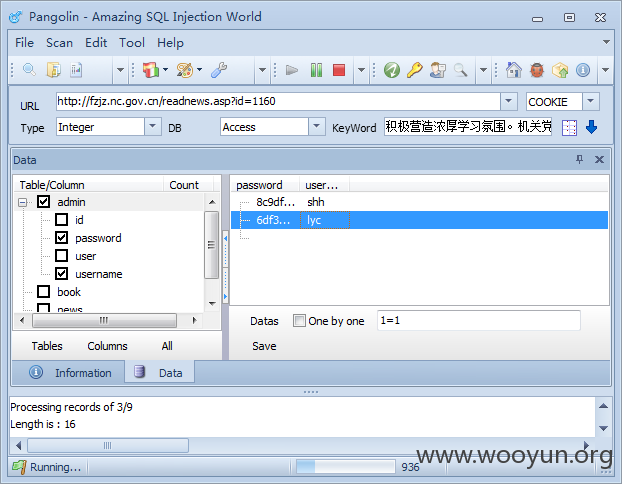
Task: Click the grid table icon beside KeyWord
Action: [569, 128]
